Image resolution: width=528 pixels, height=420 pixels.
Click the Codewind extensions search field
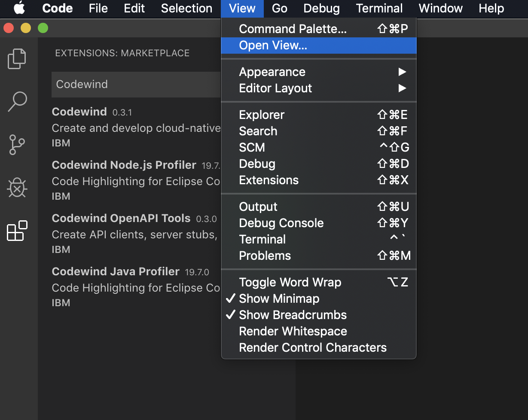(x=136, y=84)
